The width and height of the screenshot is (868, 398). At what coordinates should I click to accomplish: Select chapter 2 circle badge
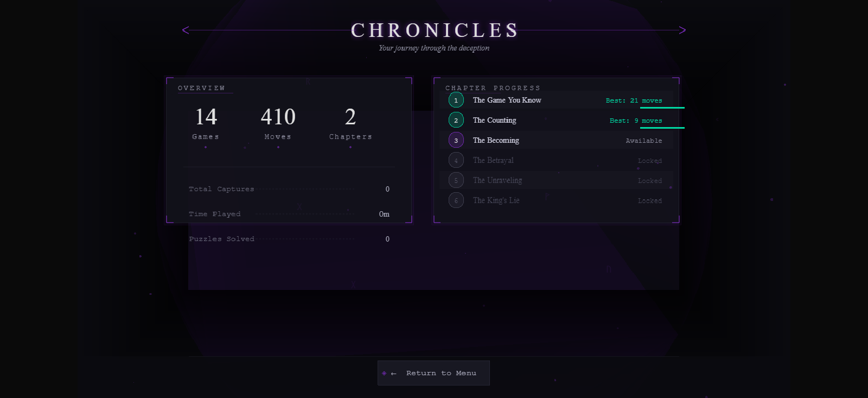click(456, 120)
